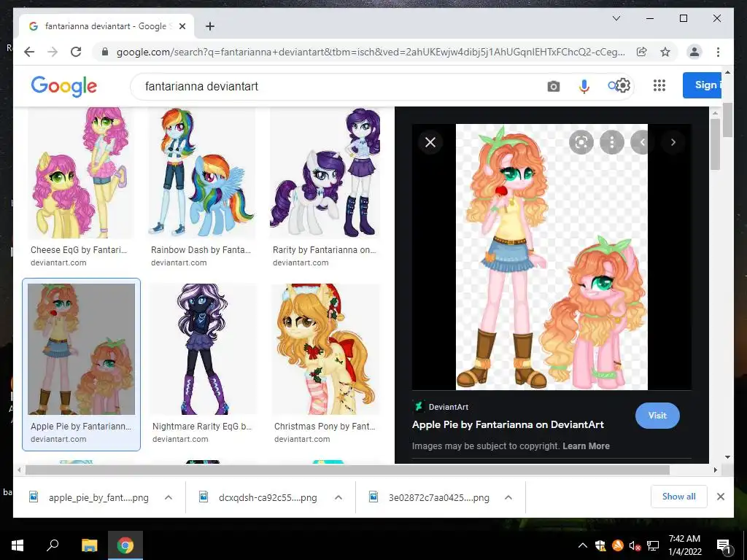
Task: Show previous image in preview panel
Action: pyautogui.click(x=642, y=142)
